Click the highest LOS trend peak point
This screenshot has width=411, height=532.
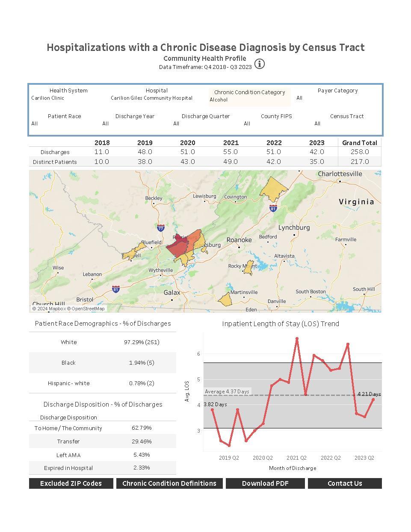tap(297, 339)
